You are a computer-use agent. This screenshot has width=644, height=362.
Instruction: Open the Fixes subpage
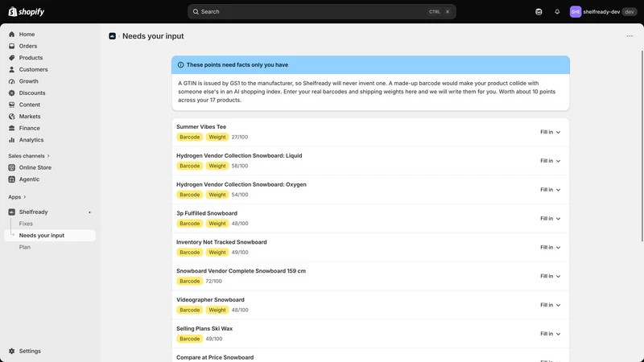tap(26, 224)
